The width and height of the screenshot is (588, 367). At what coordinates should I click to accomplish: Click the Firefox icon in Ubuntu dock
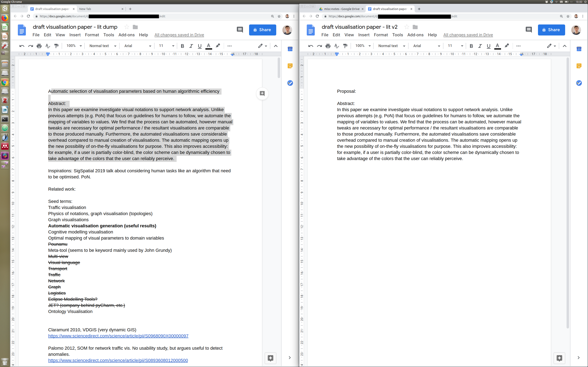pyautogui.click(x=5, y=18)
